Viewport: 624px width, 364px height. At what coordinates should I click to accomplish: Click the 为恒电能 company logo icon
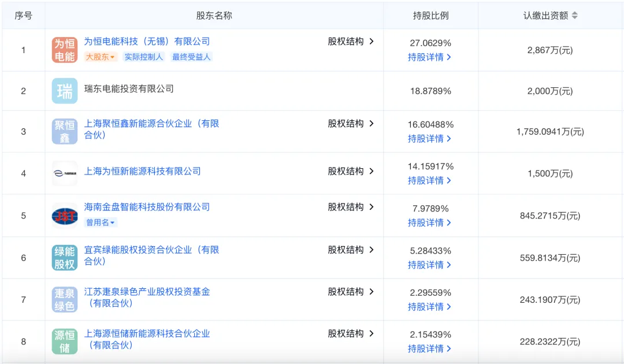[65, 50]
